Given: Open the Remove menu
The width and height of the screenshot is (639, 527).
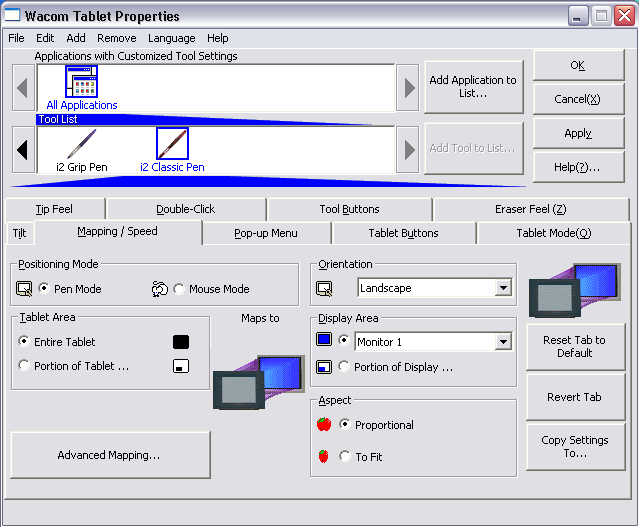Looking at the screenshot, I should [x=117, y=38].
